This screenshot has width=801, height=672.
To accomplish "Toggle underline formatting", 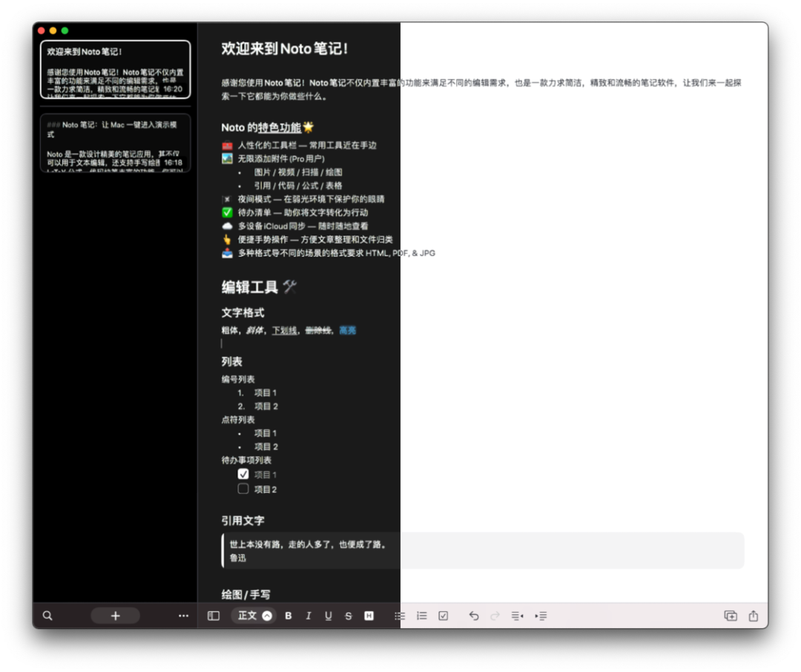I will [x=328, y=616].
